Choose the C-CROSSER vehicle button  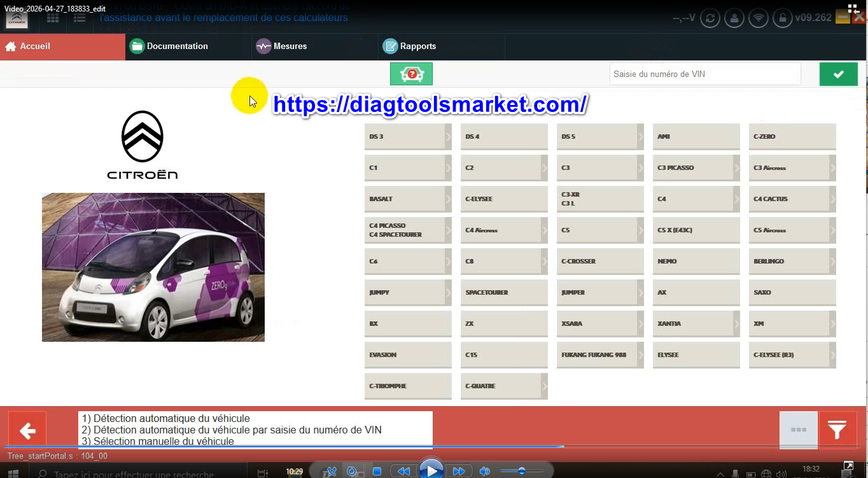[600, 262]
